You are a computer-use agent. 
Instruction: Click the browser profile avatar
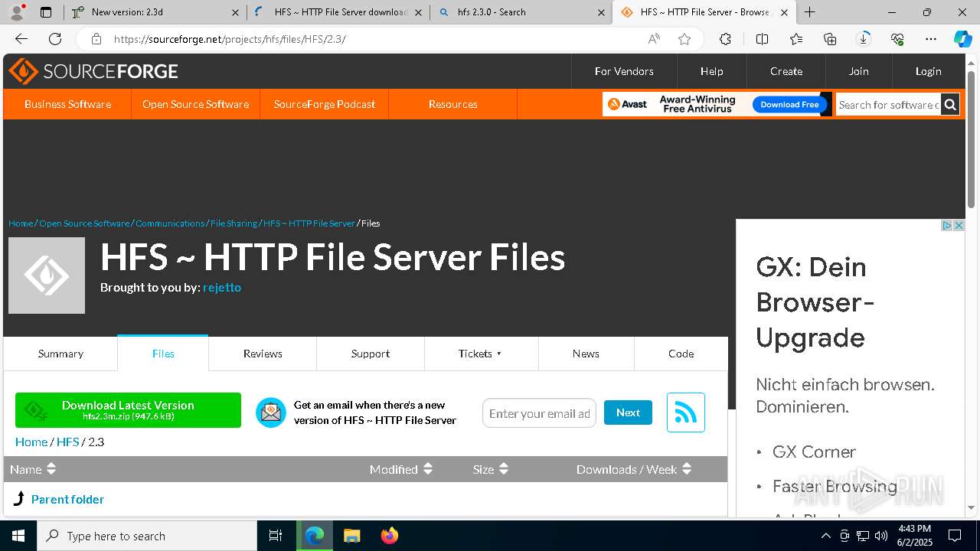17,12
